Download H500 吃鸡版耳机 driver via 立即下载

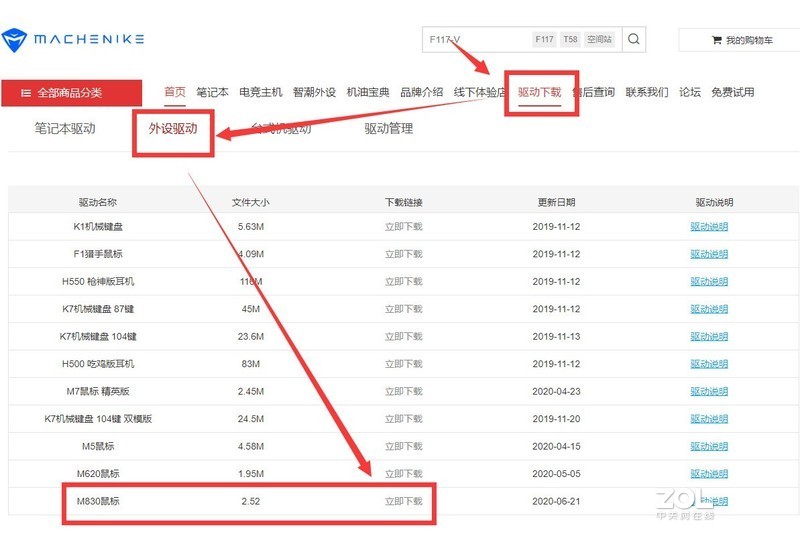pyautogui.click(x=404, y=364)
